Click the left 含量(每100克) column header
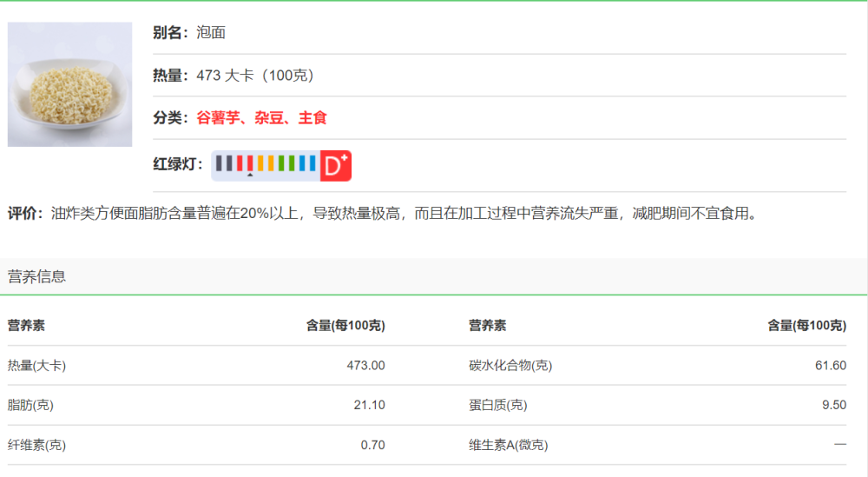This screenshot has width=868, height=477. pos(345,326)
